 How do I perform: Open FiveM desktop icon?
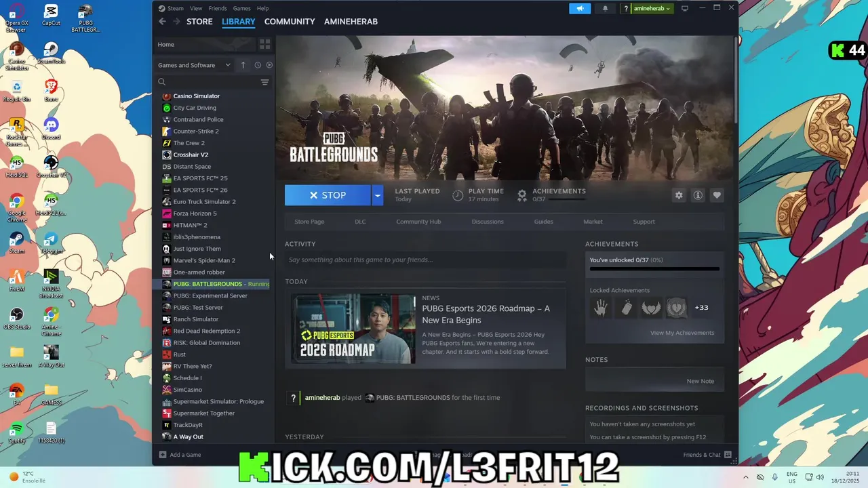[x=16, y=281]
